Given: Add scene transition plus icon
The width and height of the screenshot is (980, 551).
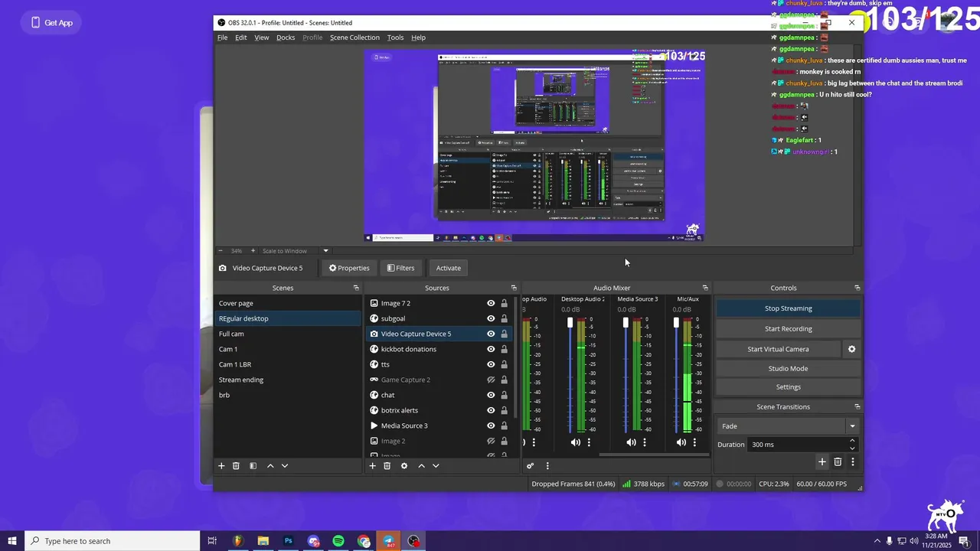Looking at the screenshot, I should (822, 461).
